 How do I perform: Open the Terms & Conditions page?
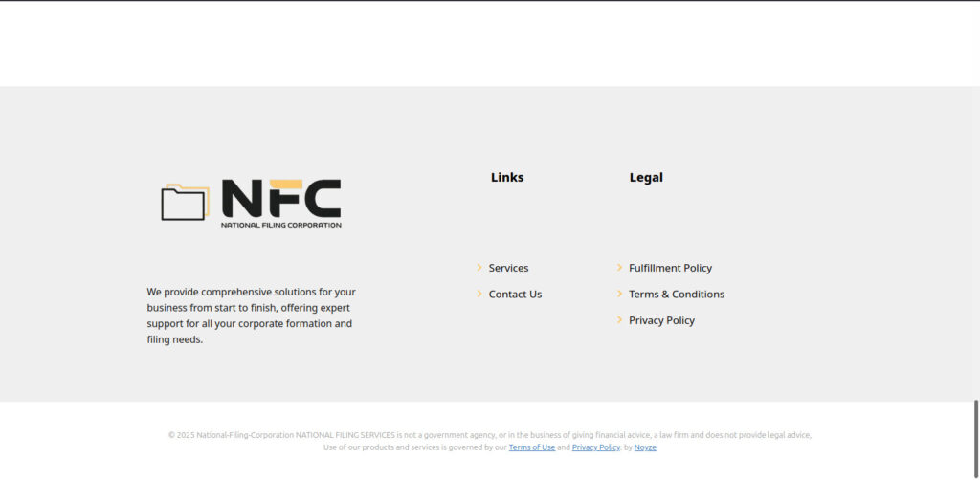click(677, 294)
